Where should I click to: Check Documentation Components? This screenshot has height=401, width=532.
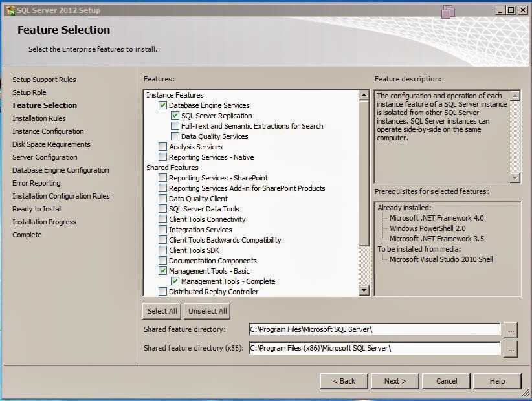(x=162, y=261)
